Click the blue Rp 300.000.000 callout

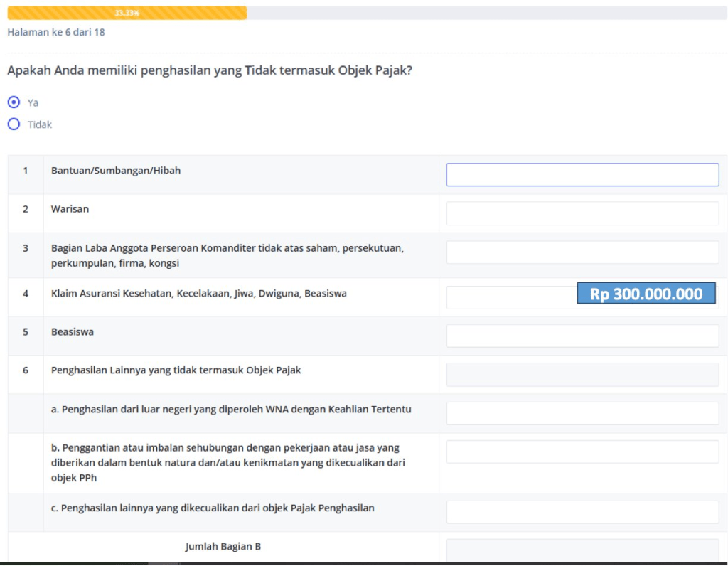click(646, 294)
